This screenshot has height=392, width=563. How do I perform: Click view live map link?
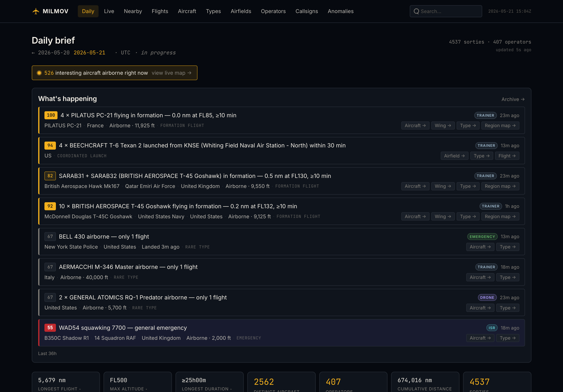coord(171,73)
